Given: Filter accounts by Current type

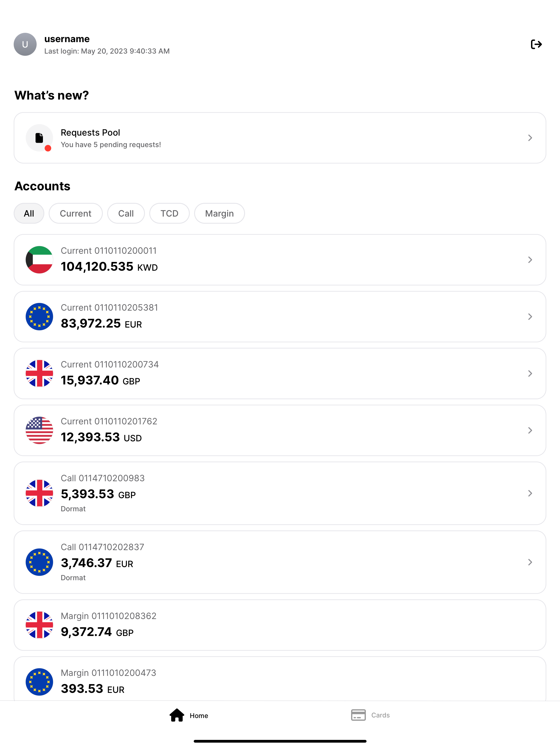Looking at the screenshot, I should tap(76, 214).
